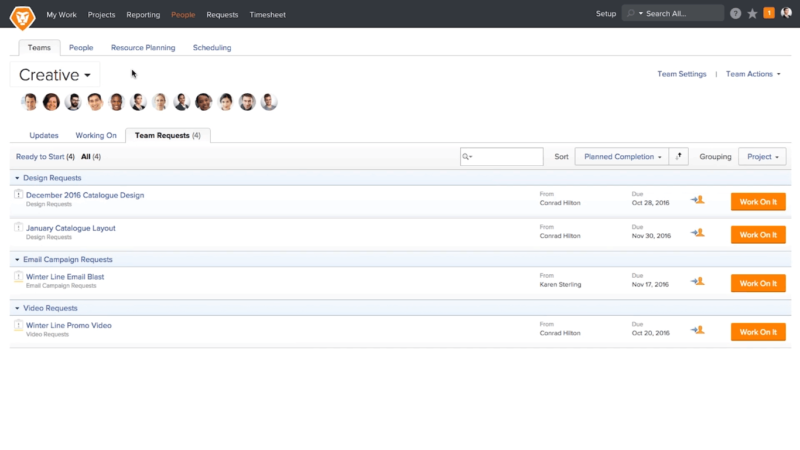Collapse the Design Requests group
800x450 pixels.
pyautogui.click(x=17, y=178)
